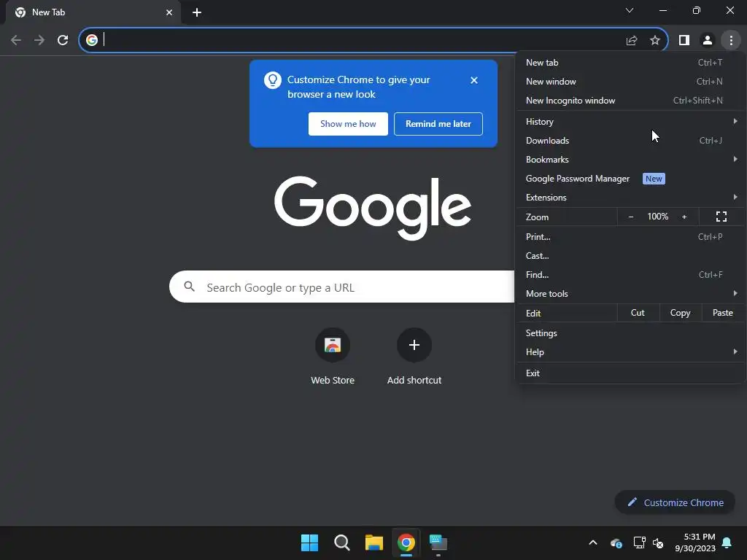The width and height of the screenshot is (747, 560).
Task: Select New tab menu entry
Action: 630,63
